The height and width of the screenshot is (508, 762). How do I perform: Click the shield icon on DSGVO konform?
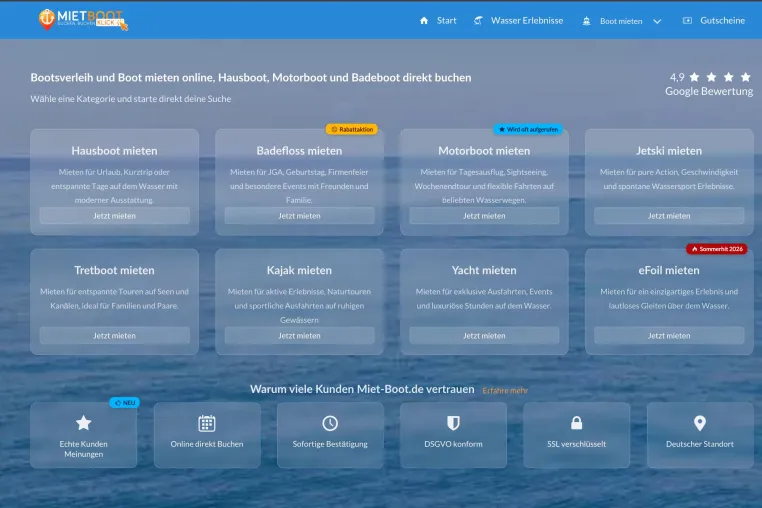click(453, 423)
